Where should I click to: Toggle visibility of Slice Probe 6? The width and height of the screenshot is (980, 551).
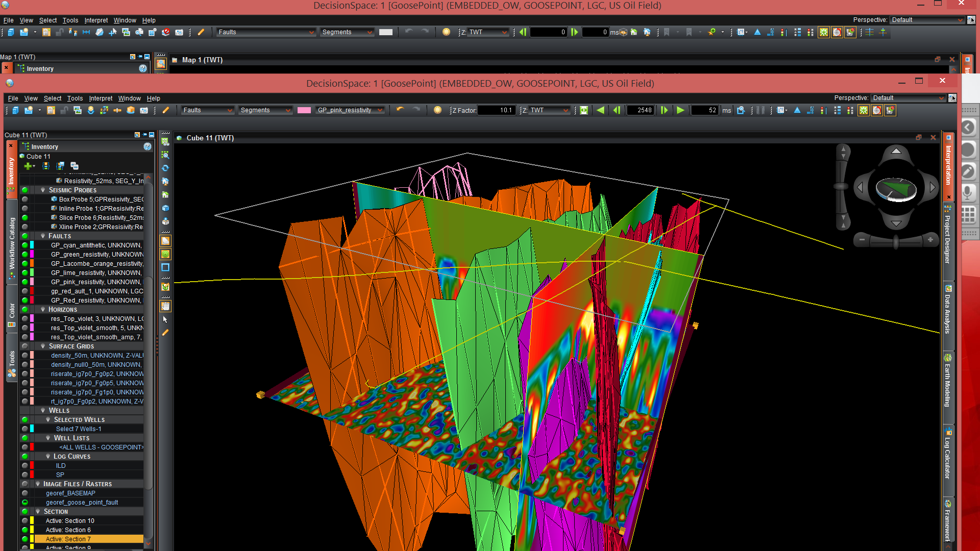coord(24,218)
